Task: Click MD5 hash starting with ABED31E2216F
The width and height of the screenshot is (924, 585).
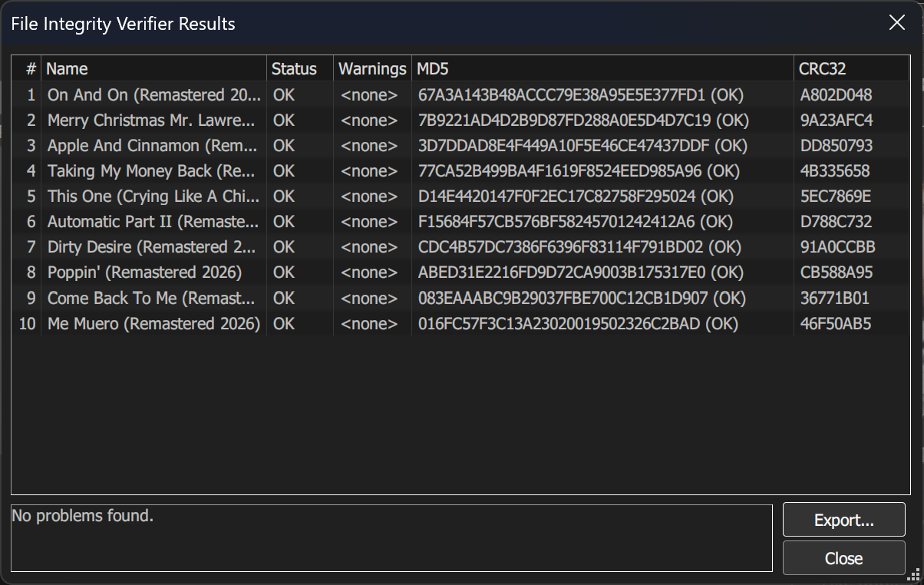Action: (581, 273)
